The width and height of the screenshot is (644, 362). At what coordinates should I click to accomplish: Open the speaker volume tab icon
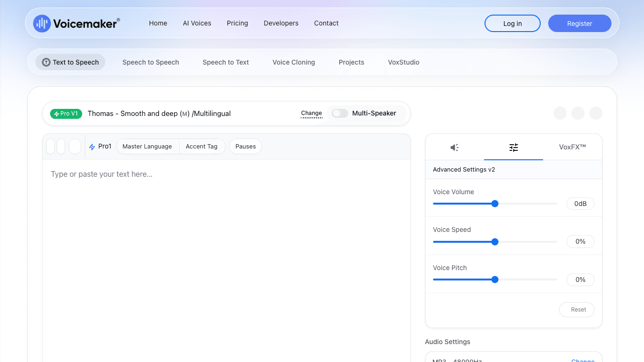(x=454, y=148)
